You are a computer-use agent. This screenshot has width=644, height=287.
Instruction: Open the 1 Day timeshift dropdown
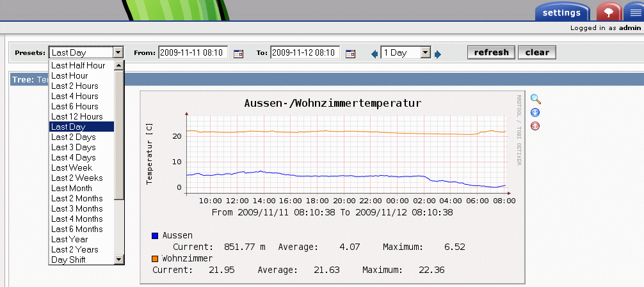[426, 52]
